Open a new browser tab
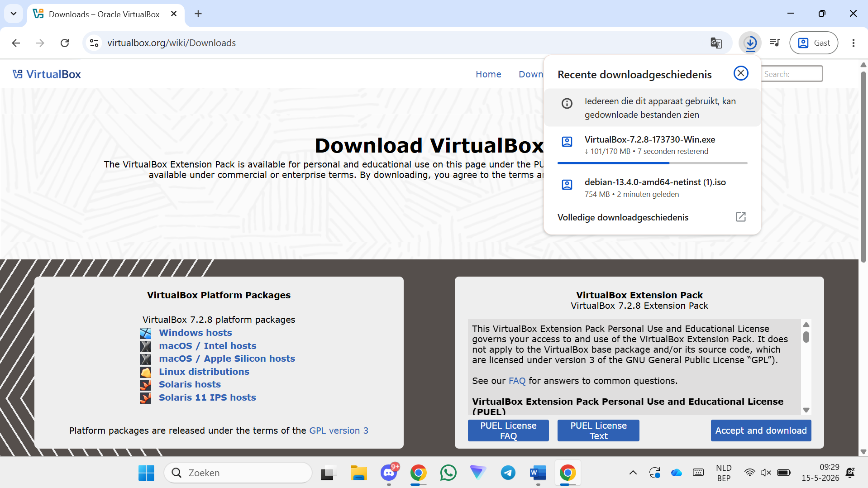The width and height of the screenshot is (868, 488). 198,14
